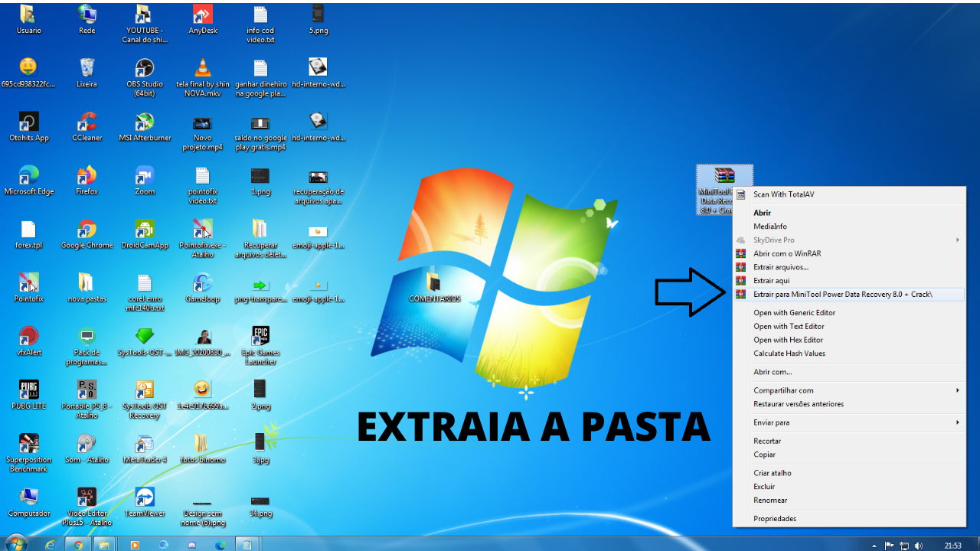
Task: Click the SysTools OST Recovery icon
Action: (145, 399)
